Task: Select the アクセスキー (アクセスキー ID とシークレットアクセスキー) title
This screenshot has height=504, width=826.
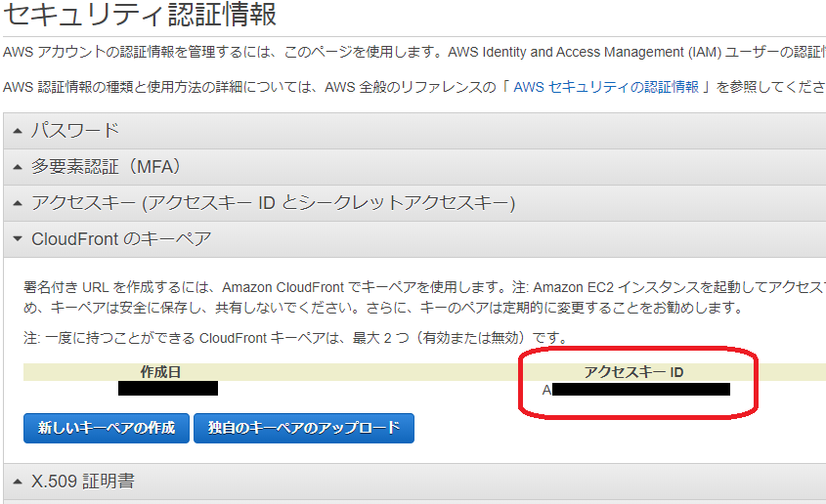Action: [x=273, y=203]
